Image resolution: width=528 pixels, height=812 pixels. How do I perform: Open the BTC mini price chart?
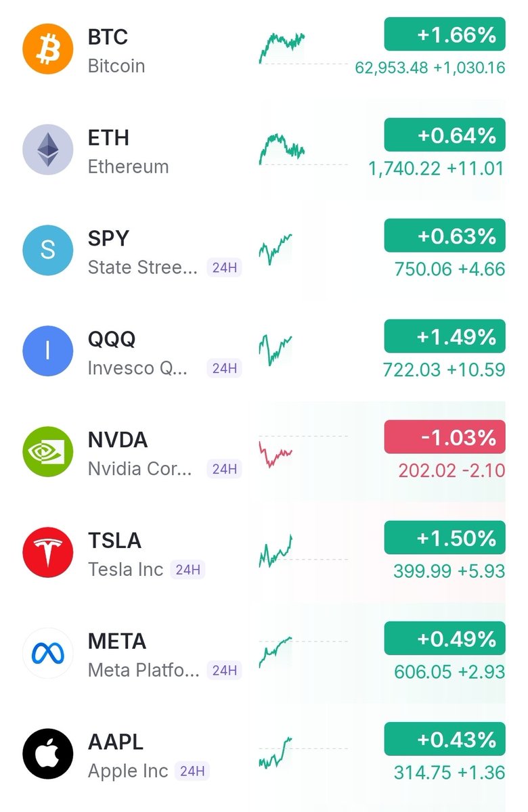tap(282, 48)
